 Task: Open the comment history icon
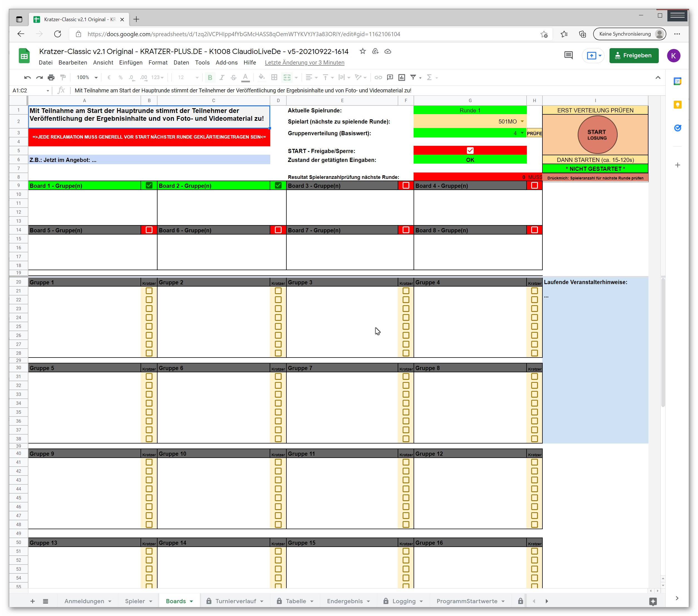[568, 55]
